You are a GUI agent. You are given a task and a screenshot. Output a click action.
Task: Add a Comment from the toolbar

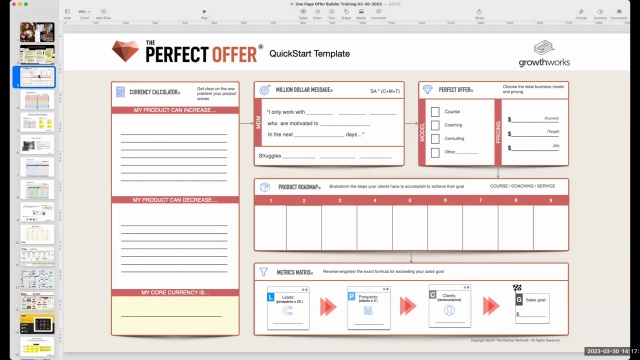click(378, 13)
